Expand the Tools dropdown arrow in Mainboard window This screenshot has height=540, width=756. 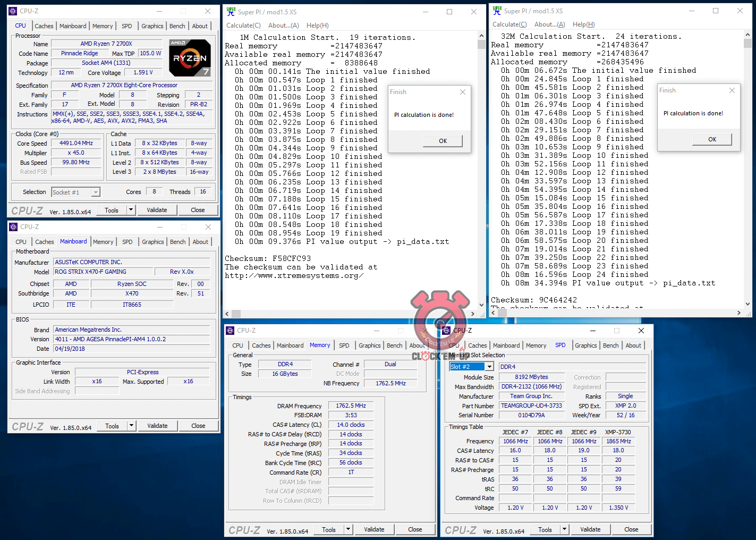click(x=131, y=426)
